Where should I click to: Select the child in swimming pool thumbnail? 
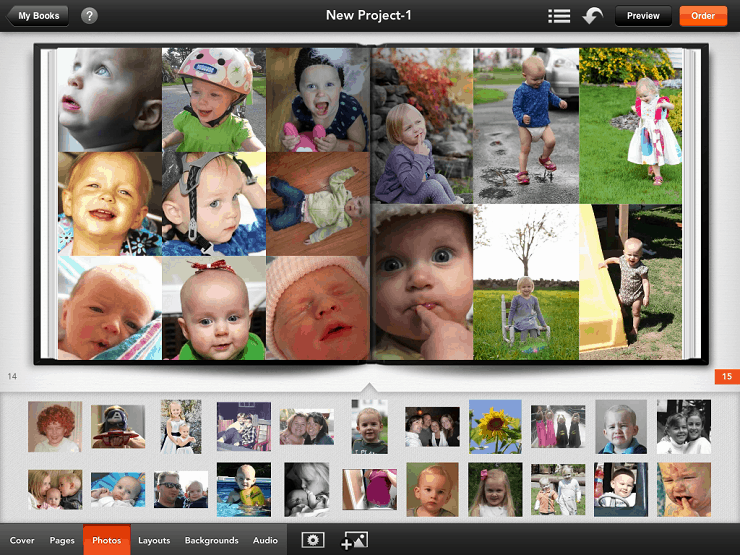click(x=244, y=489)
